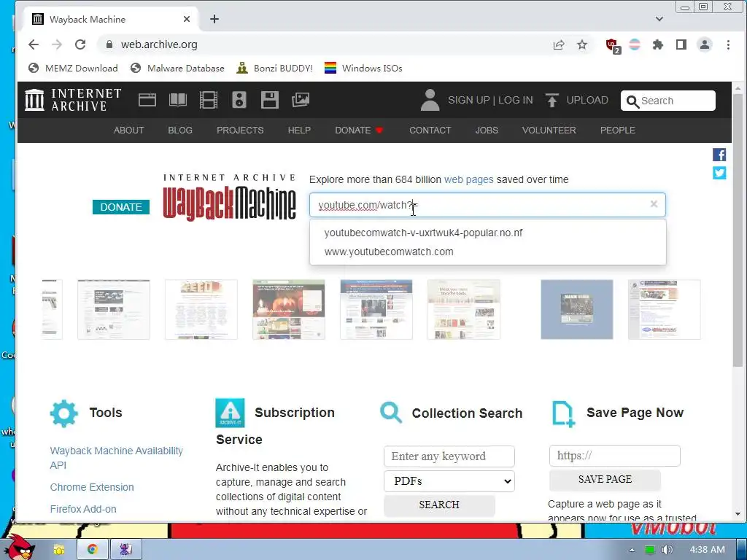This screenshot has height=560, width=747.
Task: Select youtubecomwatch-v-uxrtwuk4-popular.no.nf suggestion
Action: (x=488, y=233)
